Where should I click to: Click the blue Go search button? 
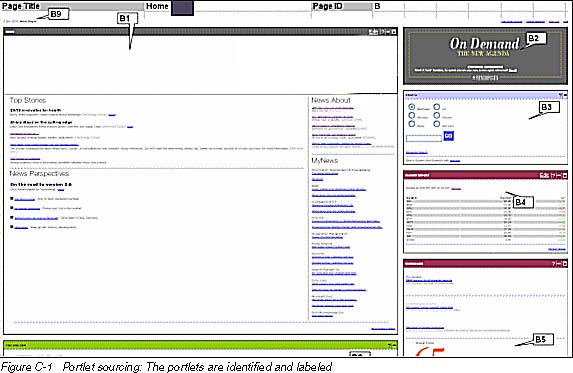(x=448, y=136)
